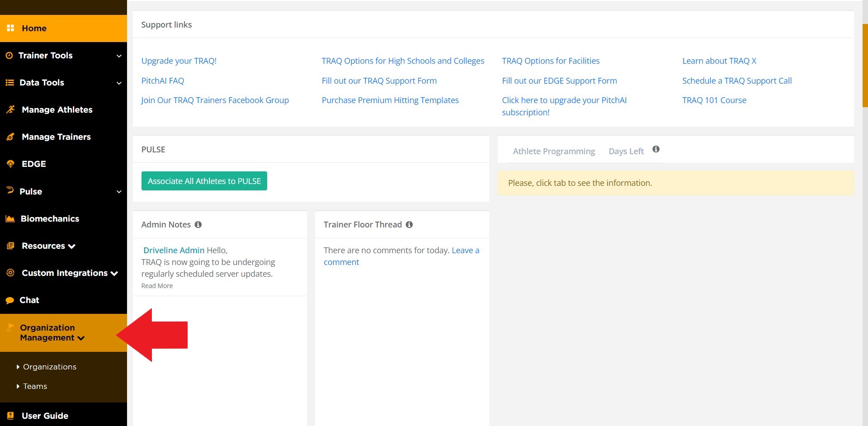868x426 pixels.
Task: Collapse the Organization Management chevron
Action: pyautogui.click(x=81, y=338)
